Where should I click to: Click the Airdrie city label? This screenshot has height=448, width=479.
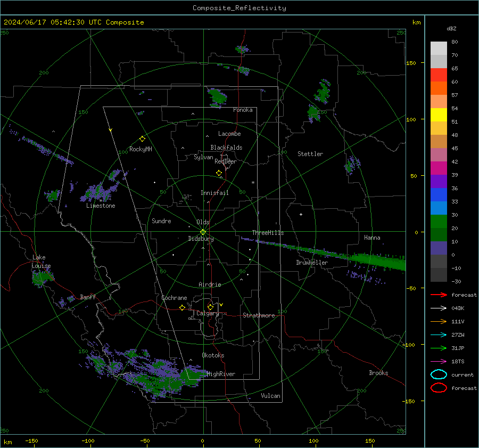(x=210, y=284)
